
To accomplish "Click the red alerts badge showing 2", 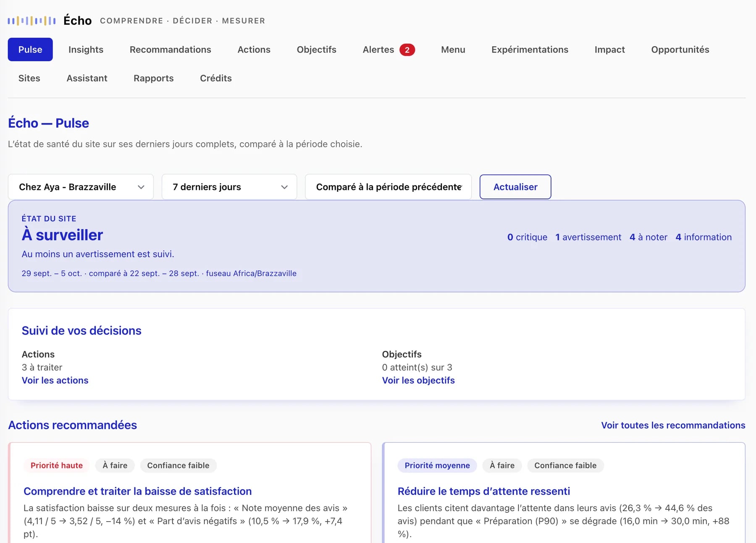I will coord(407,50).
